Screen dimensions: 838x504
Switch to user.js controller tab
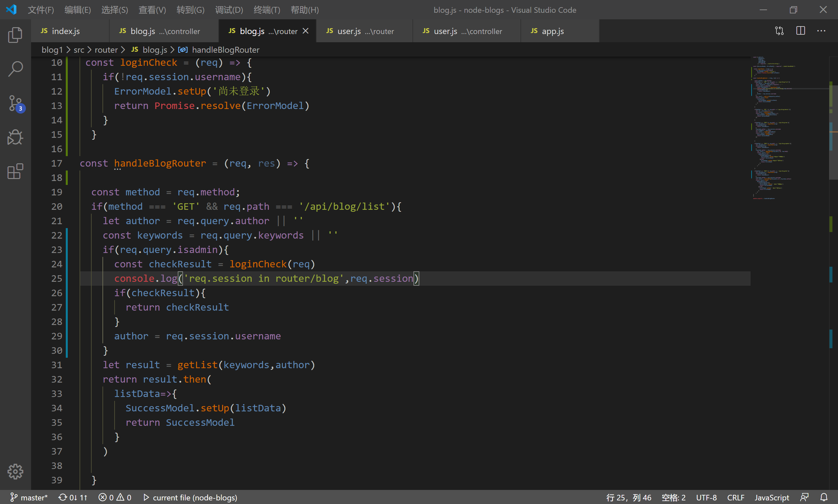coord(467,31)
